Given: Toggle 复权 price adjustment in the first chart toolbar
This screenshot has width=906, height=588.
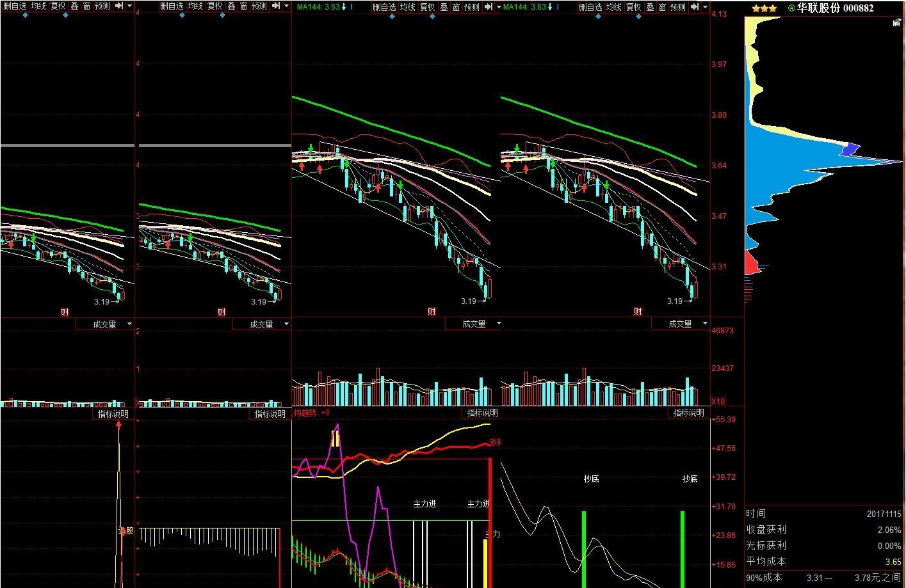Looking at the screenshot, I should tap(58, 6).
